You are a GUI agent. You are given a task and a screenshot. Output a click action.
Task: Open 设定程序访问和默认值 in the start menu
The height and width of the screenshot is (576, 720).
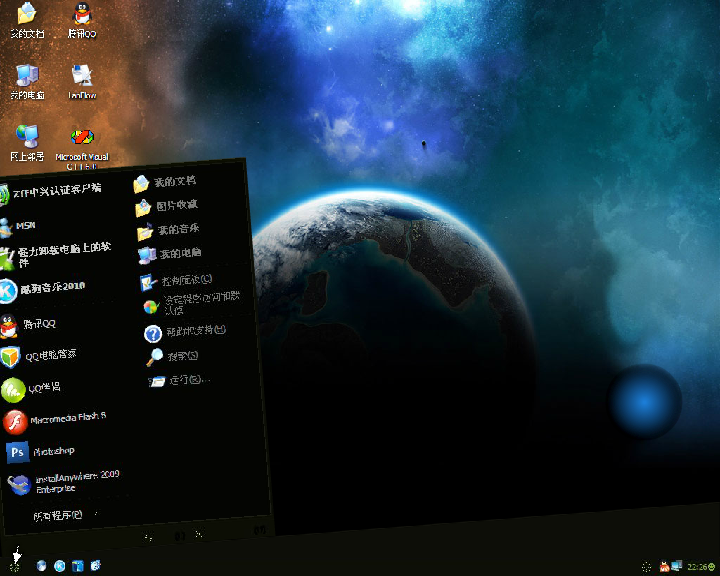pyautogui.click(x=191, y=303)
